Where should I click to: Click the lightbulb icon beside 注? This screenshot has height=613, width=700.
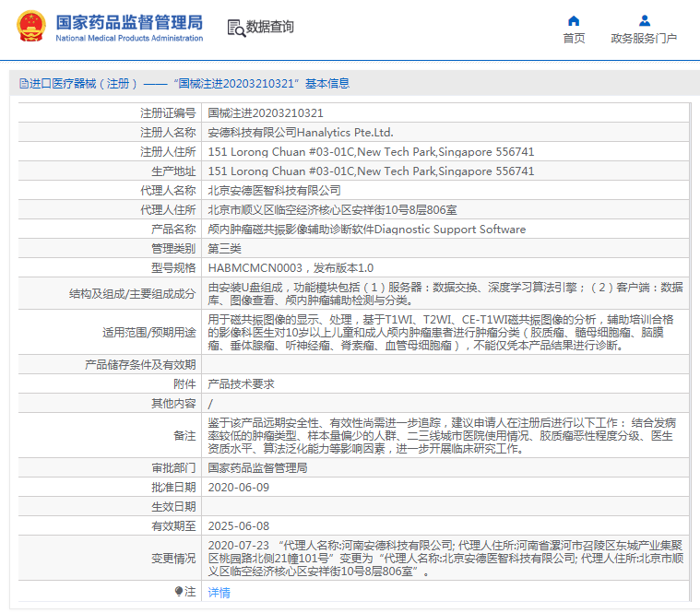click(x=179, y=592)
